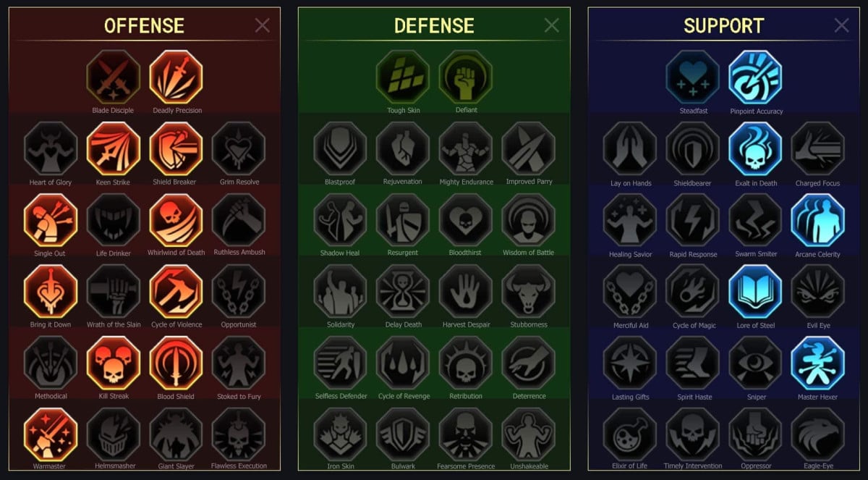This screenshot has width=868, height=480.
Task: Click the Eagle-Eye mastery icon
Action: click(x=818, y=434)
